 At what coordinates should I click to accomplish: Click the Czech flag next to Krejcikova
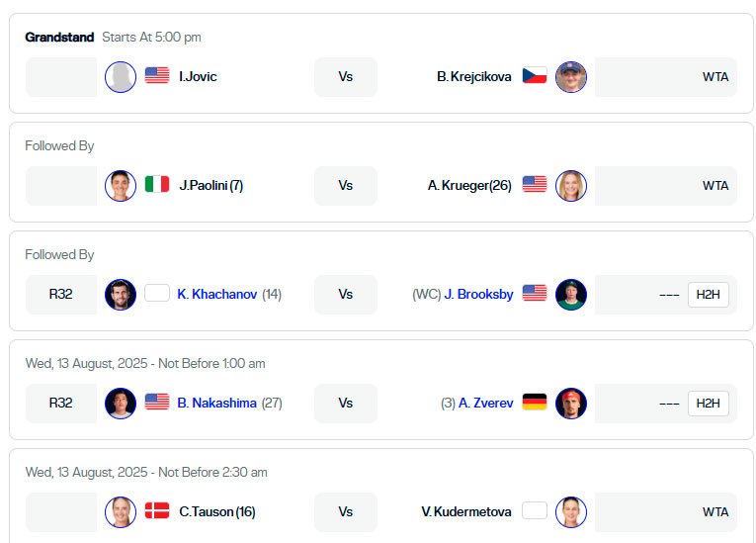click(x=535, y=75)
